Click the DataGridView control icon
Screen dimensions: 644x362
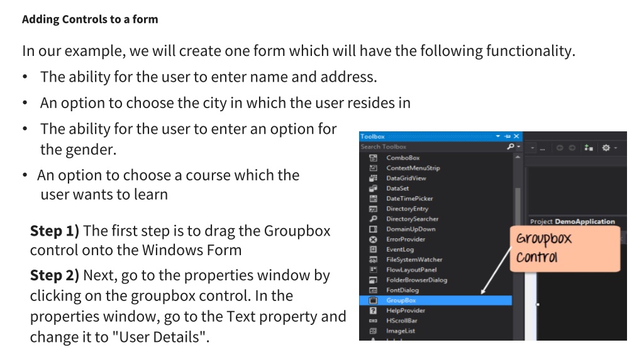point(373,178)
